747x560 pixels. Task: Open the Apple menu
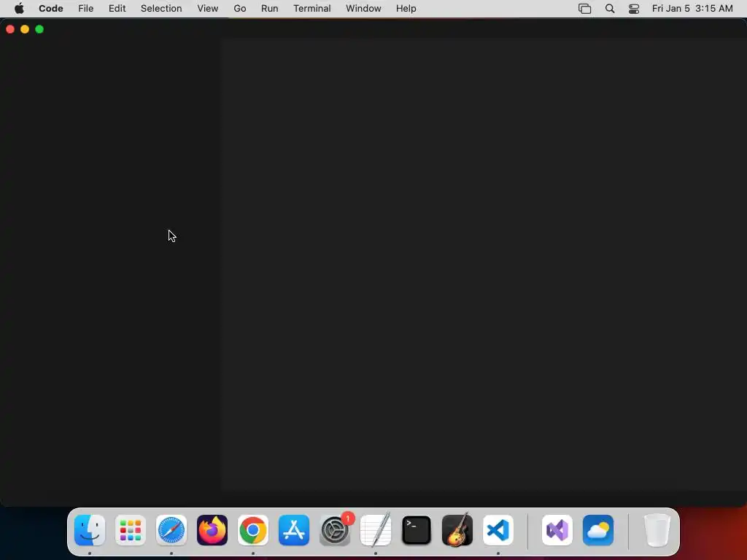[19, 9]
